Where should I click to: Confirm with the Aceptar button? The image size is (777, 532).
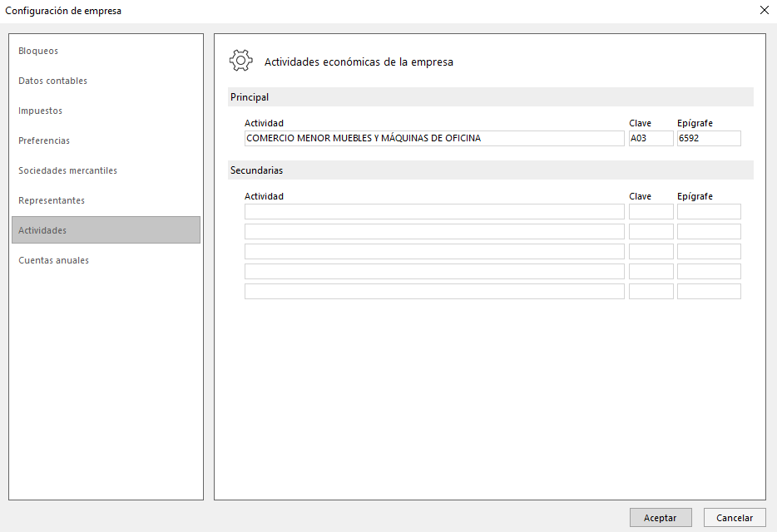661,518
